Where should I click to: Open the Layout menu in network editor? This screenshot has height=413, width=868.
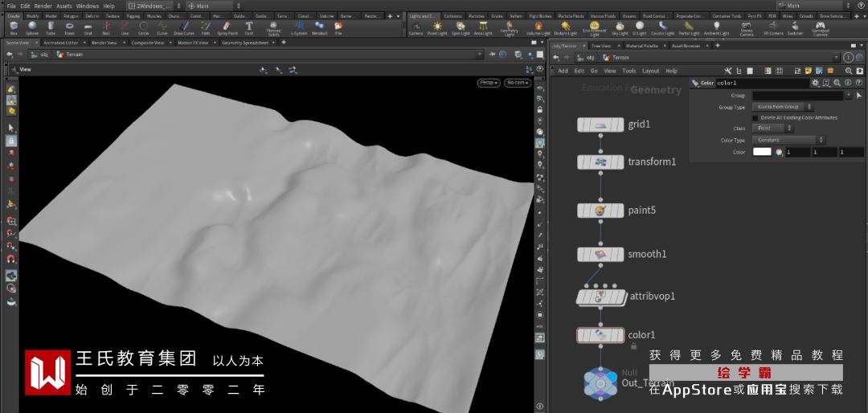coord(650,71)
